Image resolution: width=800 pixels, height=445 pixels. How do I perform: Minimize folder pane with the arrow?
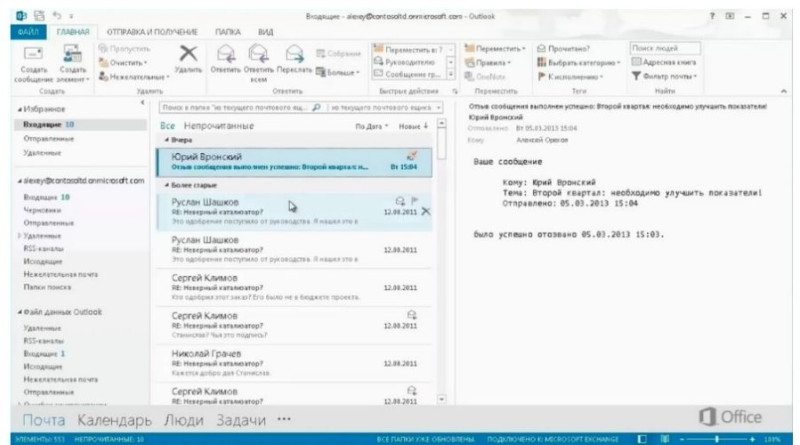click(x=142, y=103)
